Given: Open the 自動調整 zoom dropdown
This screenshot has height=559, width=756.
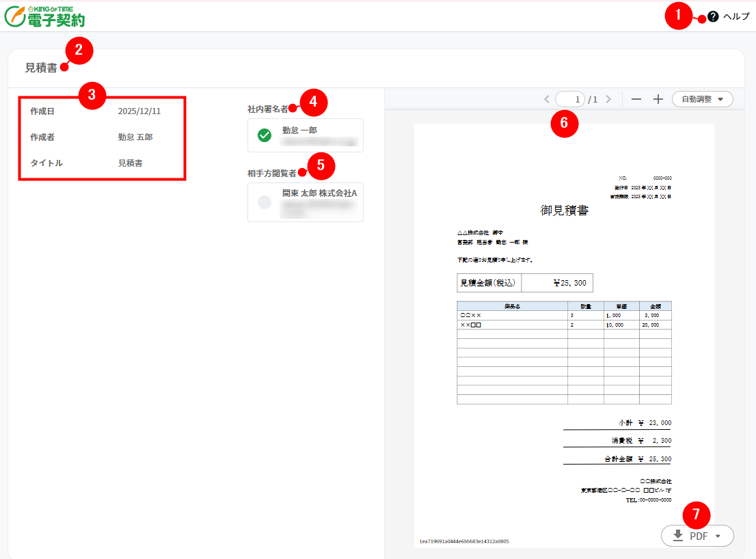Looking at the screenshot, I should [x=702, y=99].
